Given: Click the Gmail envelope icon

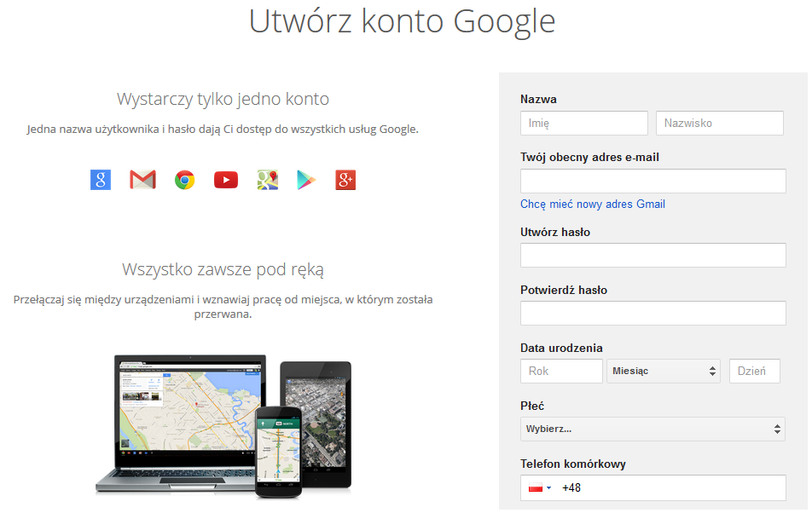Looking at the screenshot, I should pos(142,180).
